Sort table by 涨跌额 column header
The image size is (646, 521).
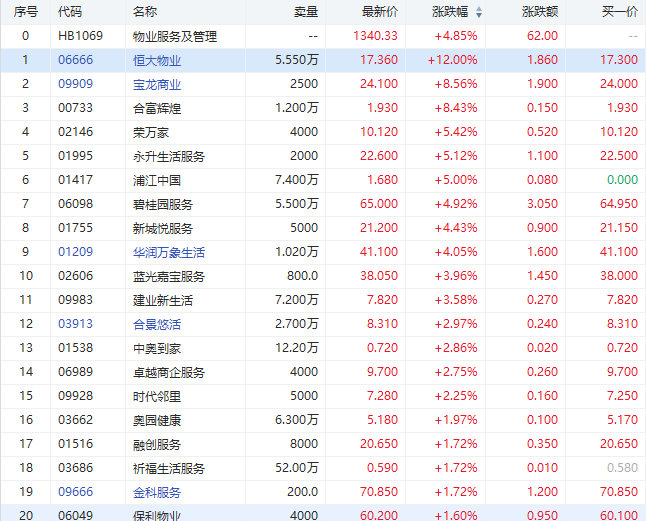540,12
